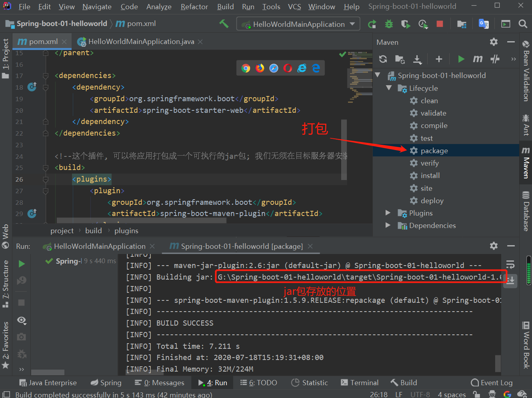Screen dimensions: 532x398
Task: Toggle the Structure tool window stripe
Action: 6,284
